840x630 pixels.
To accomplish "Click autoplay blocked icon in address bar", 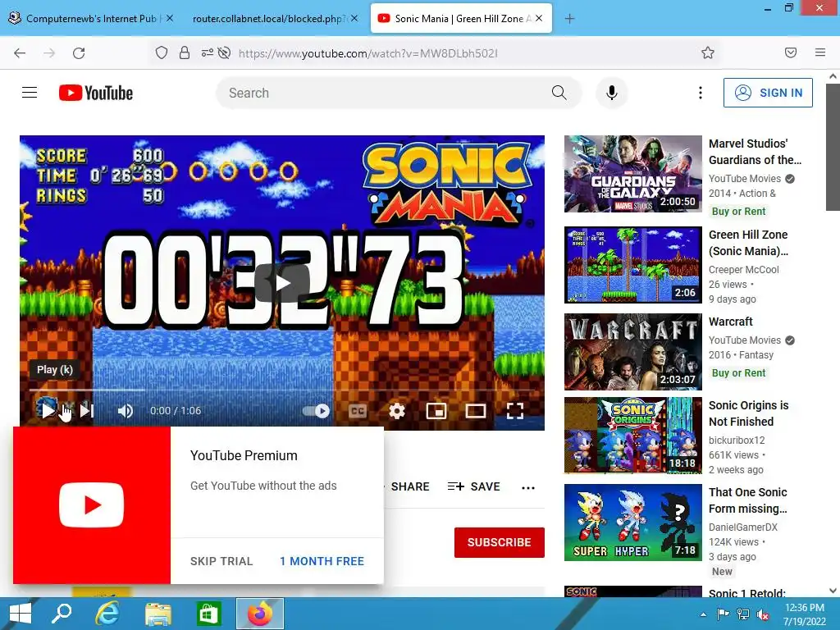I will point(225,52).
